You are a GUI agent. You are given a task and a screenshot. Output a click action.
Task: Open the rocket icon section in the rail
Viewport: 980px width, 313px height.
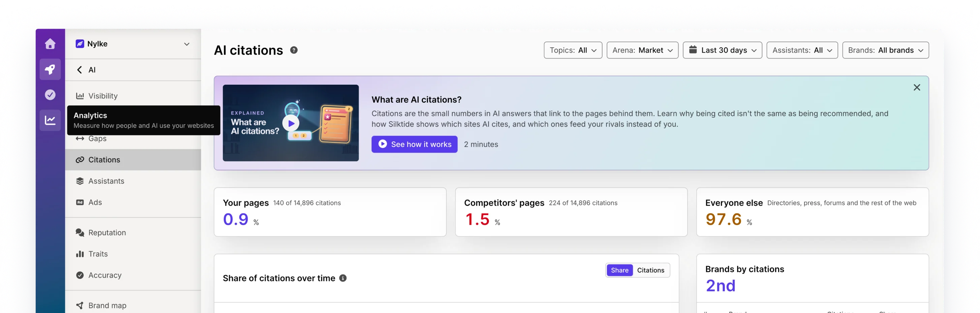pos(50,69)
